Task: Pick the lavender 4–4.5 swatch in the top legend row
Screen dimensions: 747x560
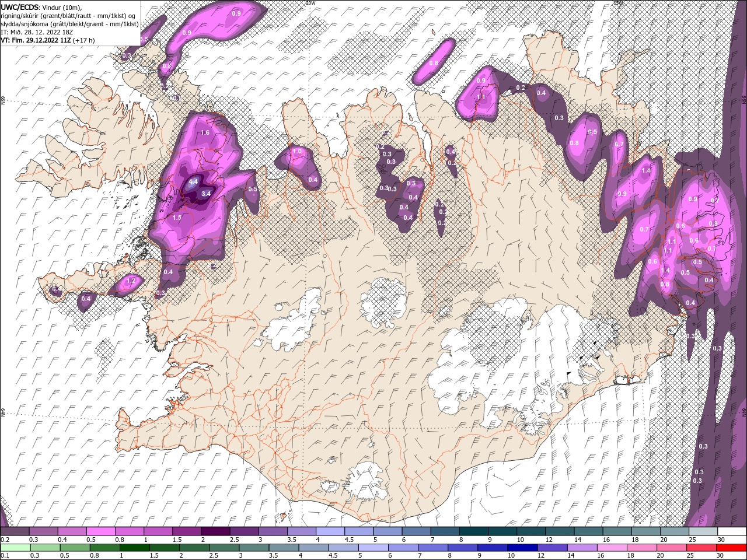Action: [x=330, y=531]
